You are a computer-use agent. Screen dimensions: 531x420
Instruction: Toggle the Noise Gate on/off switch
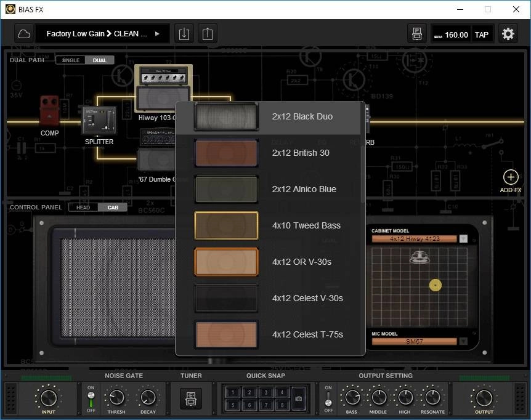click(x=91, y=399)
